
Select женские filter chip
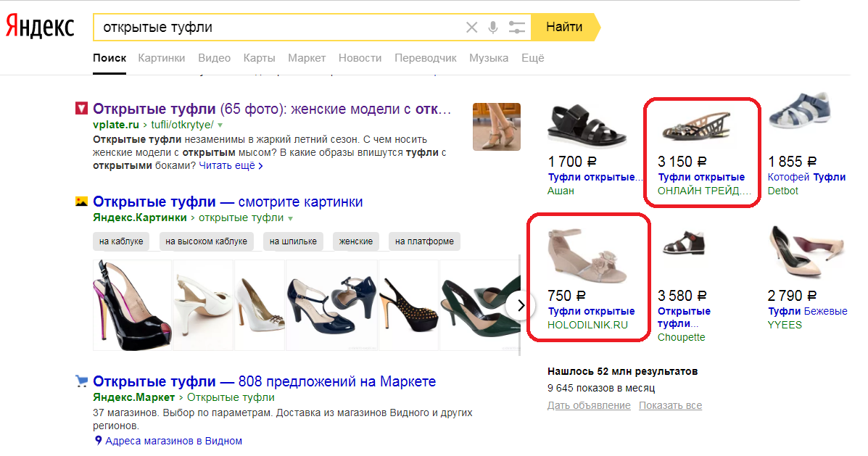tap(355, 241)
